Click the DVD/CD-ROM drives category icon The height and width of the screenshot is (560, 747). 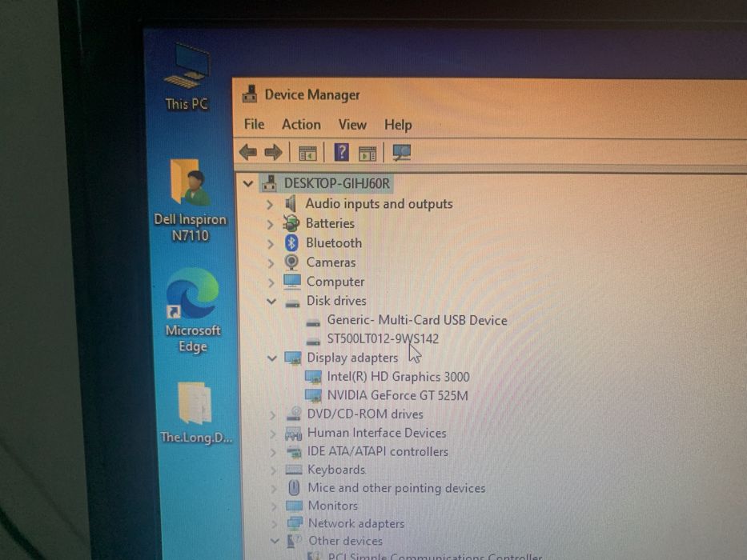click(x=294, y=414)
